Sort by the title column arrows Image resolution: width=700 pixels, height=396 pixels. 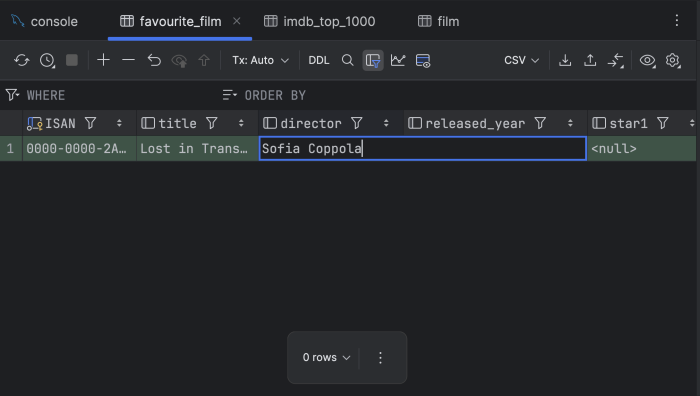click(x=241, y=123)
